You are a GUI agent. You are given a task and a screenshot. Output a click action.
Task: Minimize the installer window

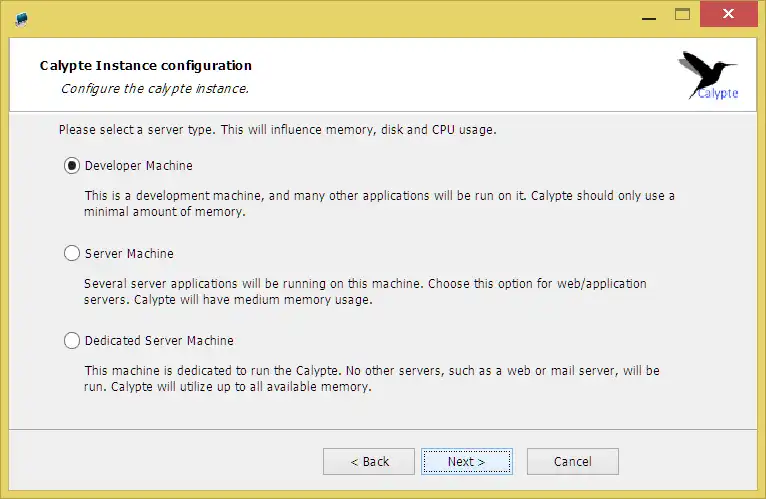coord(649,15)
